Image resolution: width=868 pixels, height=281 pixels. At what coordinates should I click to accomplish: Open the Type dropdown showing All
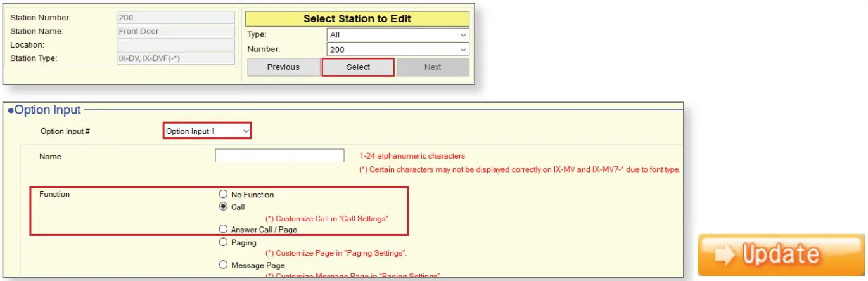point(398,35)
